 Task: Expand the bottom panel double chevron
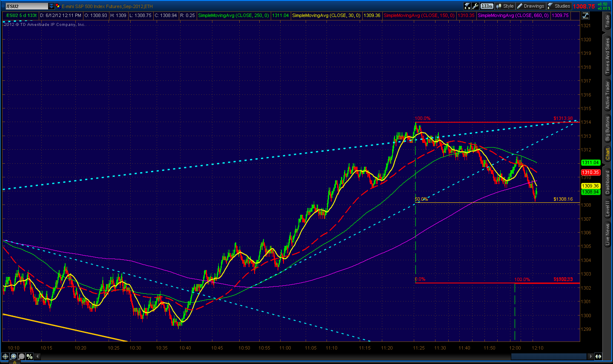point(14,362)
